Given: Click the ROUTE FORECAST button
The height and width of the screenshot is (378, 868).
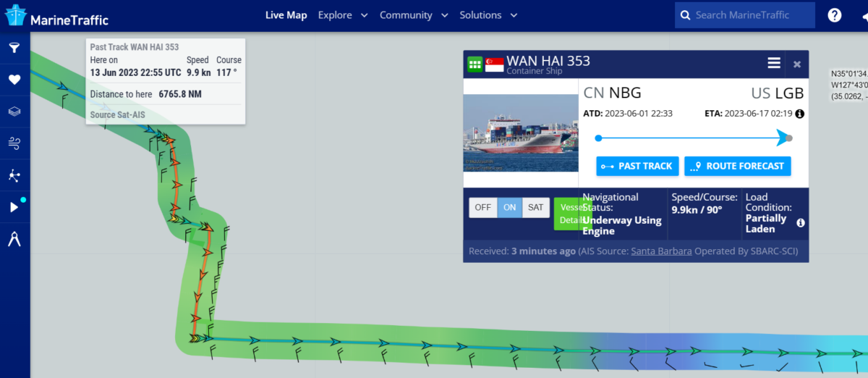Looking at the screenshot, I should click(738, 166).
